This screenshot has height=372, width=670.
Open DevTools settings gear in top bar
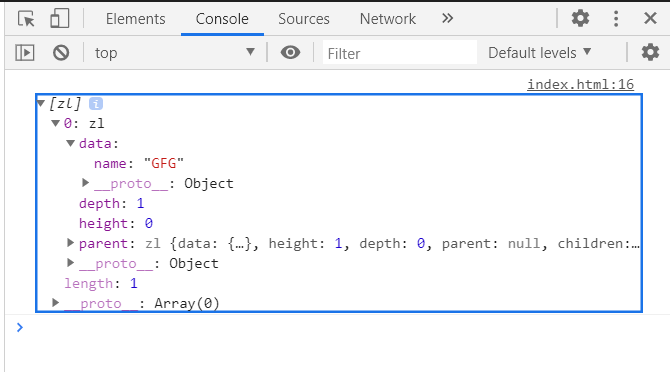click(580, 18)
